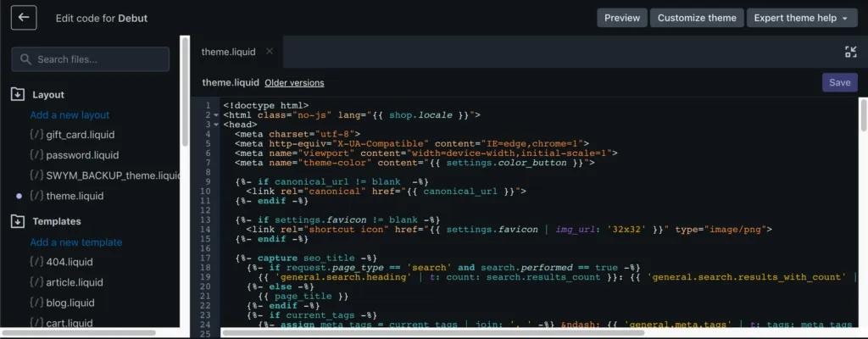Click file icon beside blog.liquid

36,303
